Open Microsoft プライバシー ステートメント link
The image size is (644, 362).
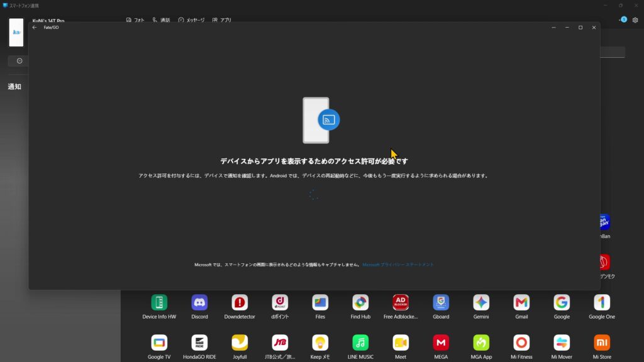[x=397, y=265]
